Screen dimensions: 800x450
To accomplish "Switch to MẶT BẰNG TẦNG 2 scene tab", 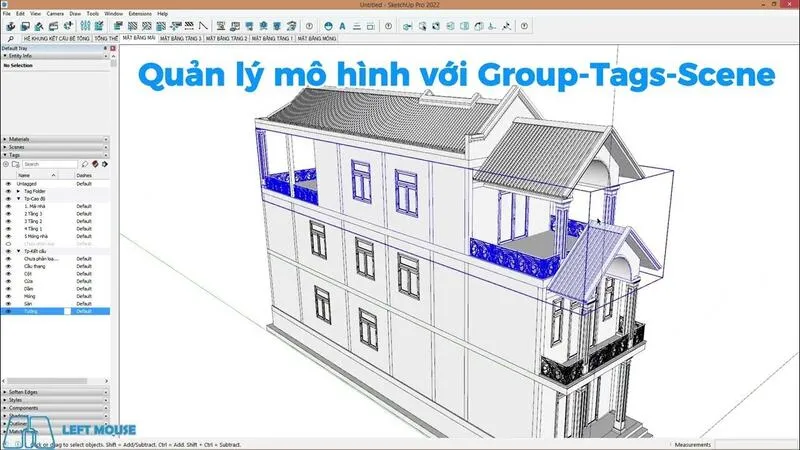I will [227, 39].
